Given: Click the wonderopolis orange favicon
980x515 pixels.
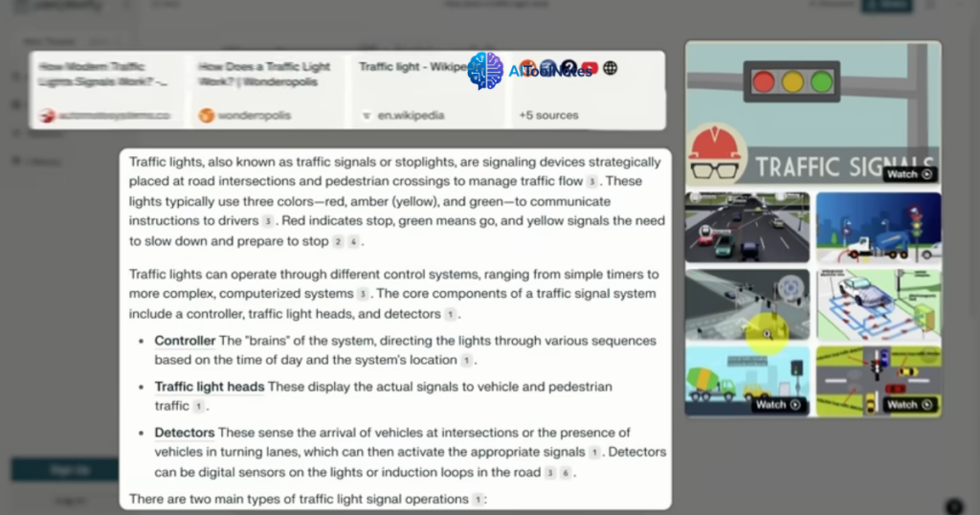Looking at the screenshot, I should click(x=206, y=116).
